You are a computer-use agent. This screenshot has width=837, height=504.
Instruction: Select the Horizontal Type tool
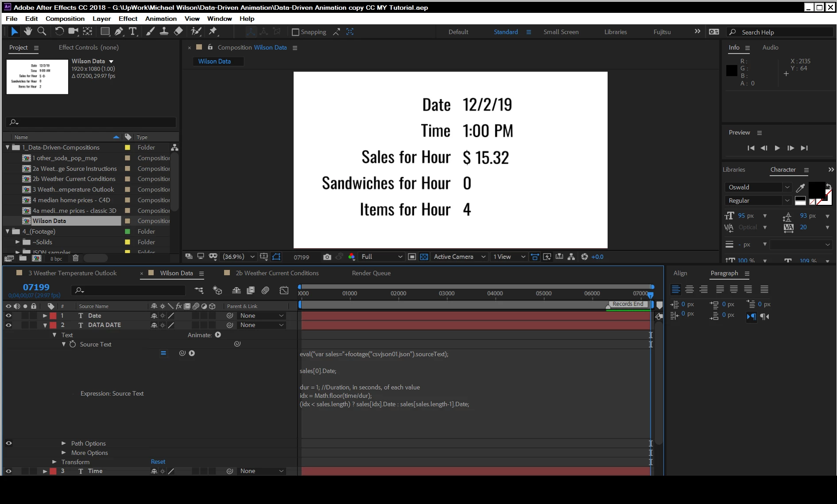point(132,31)
